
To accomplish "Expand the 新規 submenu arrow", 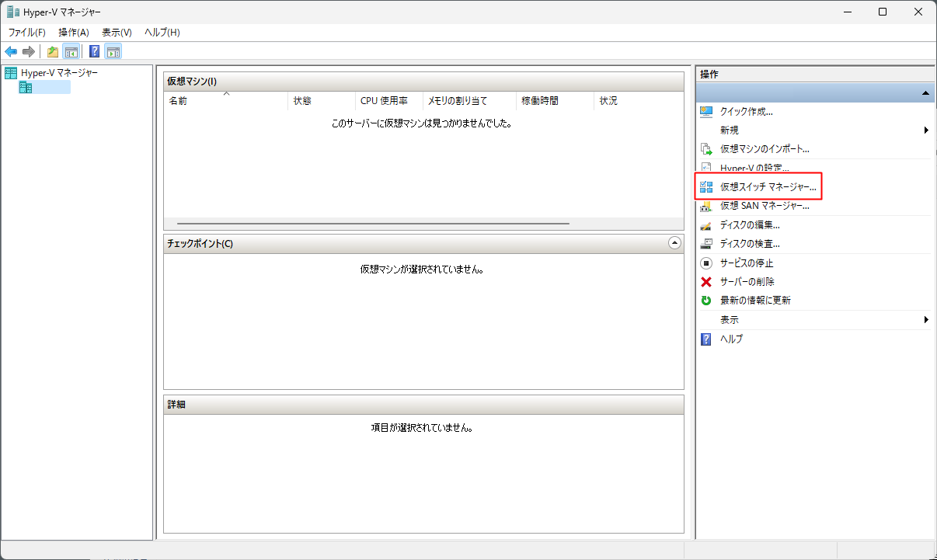I will (926, 130).
